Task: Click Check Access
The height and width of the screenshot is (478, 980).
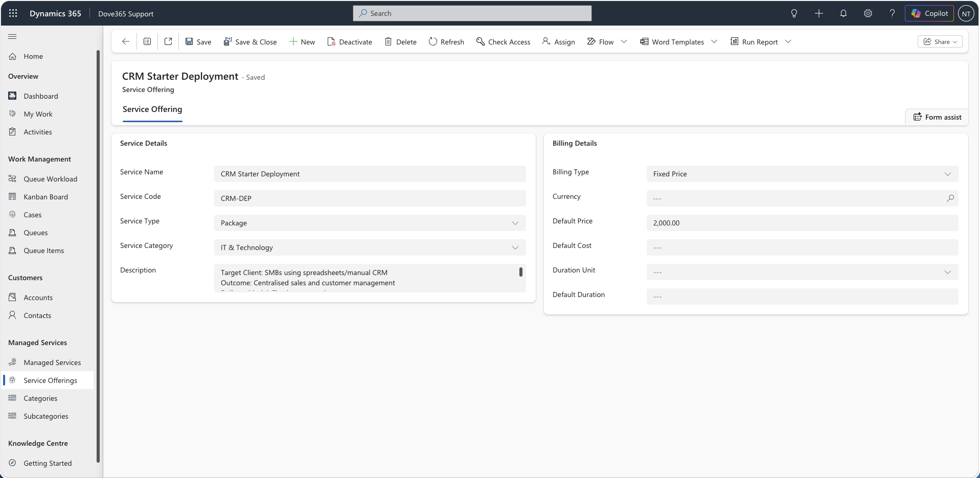Action: (x=504, y=42)
